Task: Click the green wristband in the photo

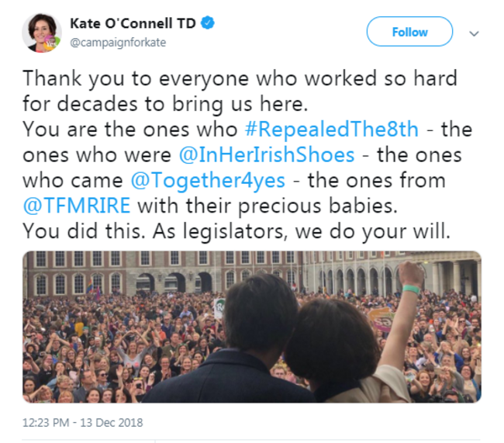Action: [411, 289]
